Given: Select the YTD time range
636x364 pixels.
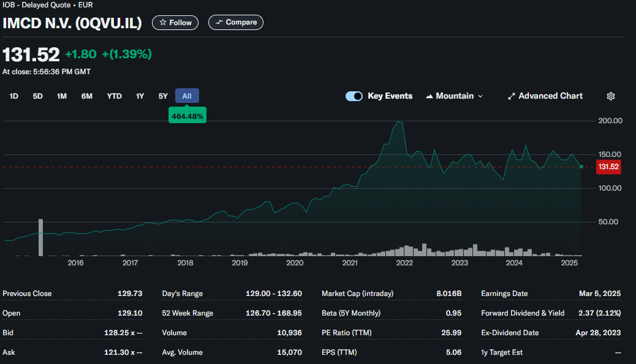Looking at the screenshot, I should click(x=115, y=96).
